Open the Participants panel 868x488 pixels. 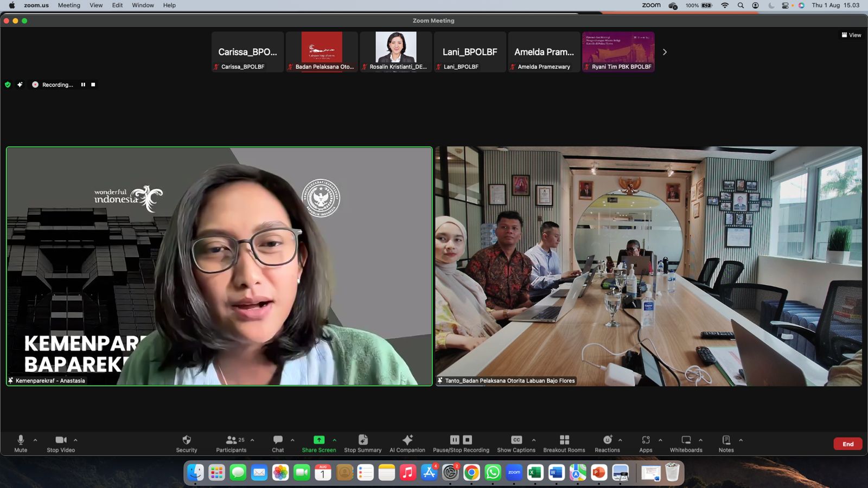tap(232, 440)
